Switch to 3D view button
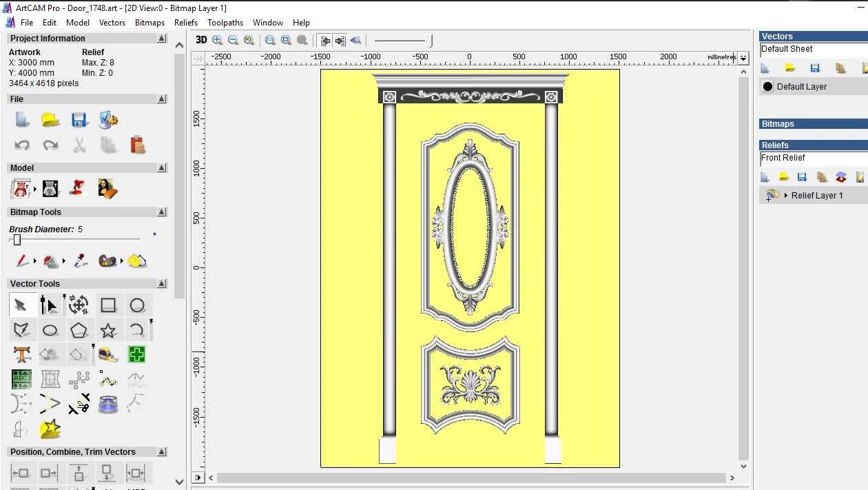 pyautogui.click(x=201, y=40)
